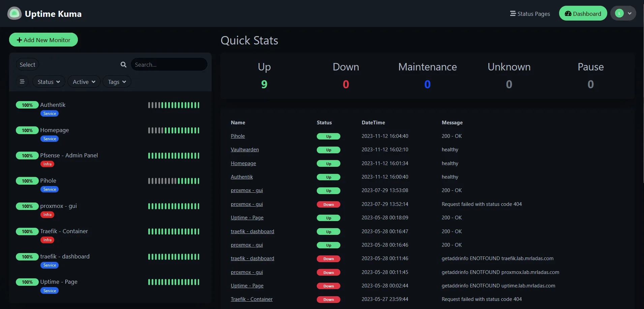This screenshot has width=644, height=309.
Task: Click the hamburger icon next to Status Pages
Action: pyautogui.click(x=513, y=13)
